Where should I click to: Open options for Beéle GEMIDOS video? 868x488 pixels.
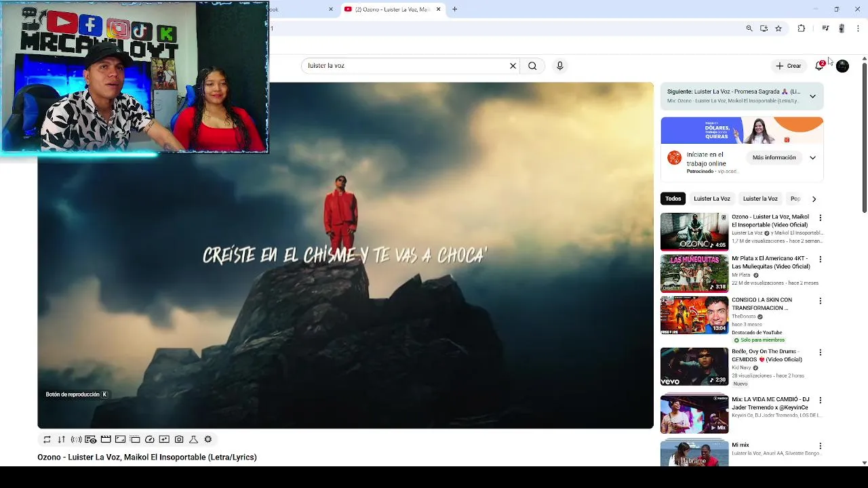[x=820, y=352]
